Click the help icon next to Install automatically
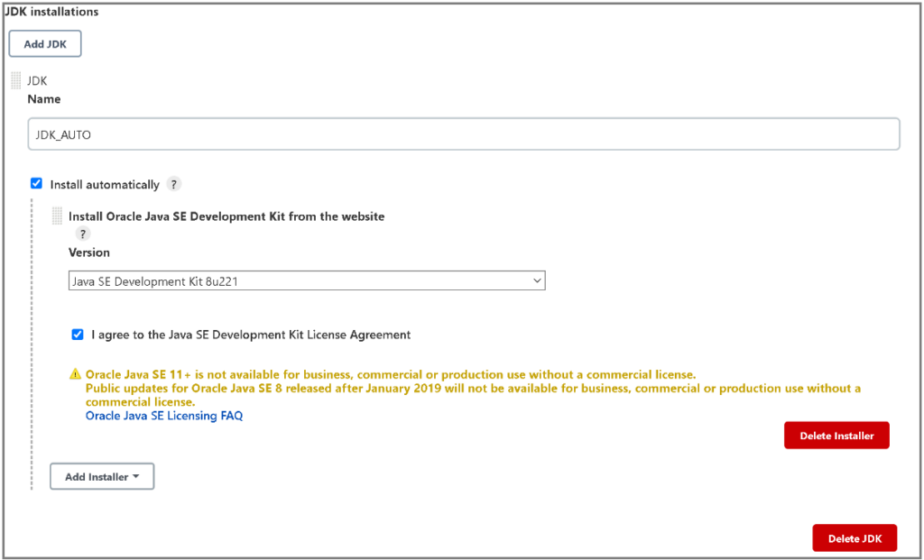This screenshot has width=924, height=560. [x=173, y=184]
